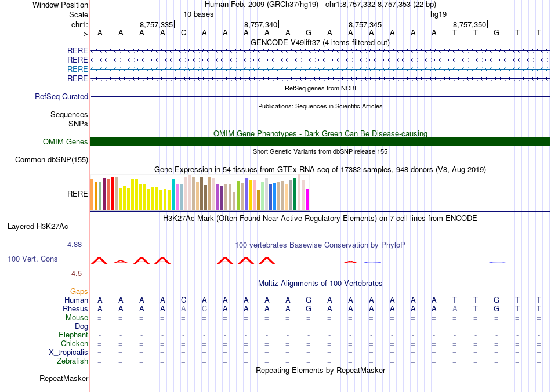
Task: Select the Zebrafish species row label
Action: 72,361
